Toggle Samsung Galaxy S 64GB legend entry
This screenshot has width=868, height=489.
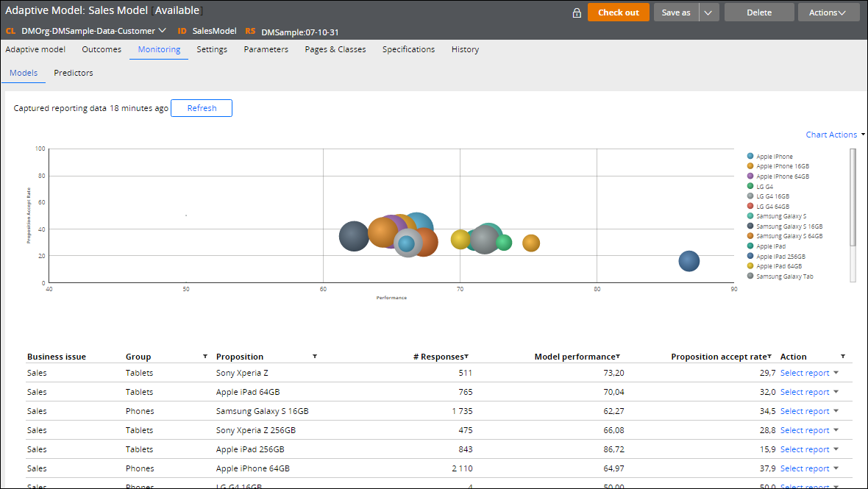point(750,236)
